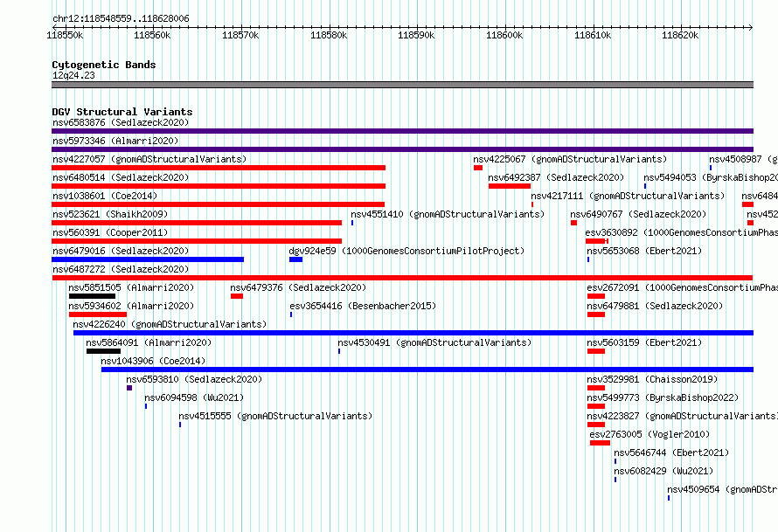Click the 118580k ruler label
Screen dimensions: 778x532
point(329,35)
